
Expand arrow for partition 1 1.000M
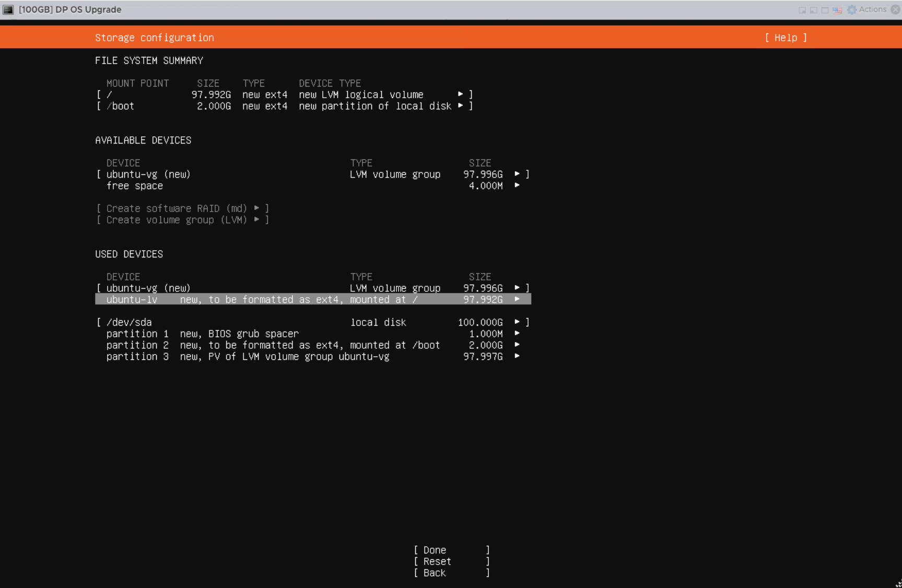517,333
